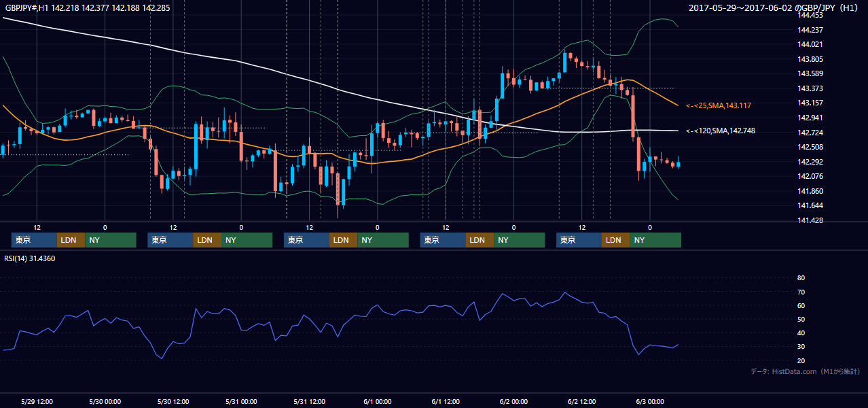Click the 6/2 00:00 time axis label
This screenshot has width=868, height=408.
(x=513, y=401)
